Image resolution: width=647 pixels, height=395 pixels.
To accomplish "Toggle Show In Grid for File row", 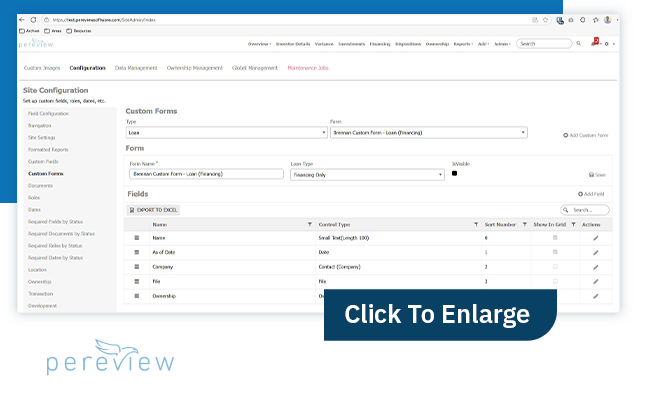I will coord(555,281).
